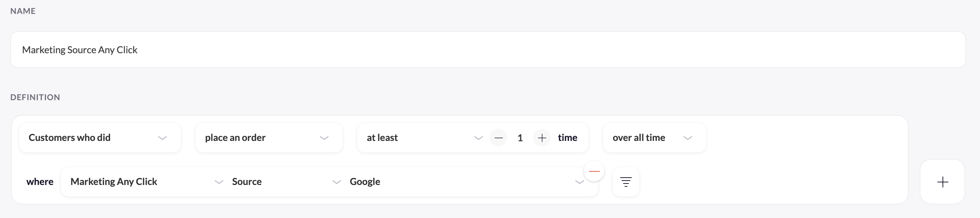Increase the order count with the plus stepper
This screenshot has width=980, height=218.
(542, 138)
